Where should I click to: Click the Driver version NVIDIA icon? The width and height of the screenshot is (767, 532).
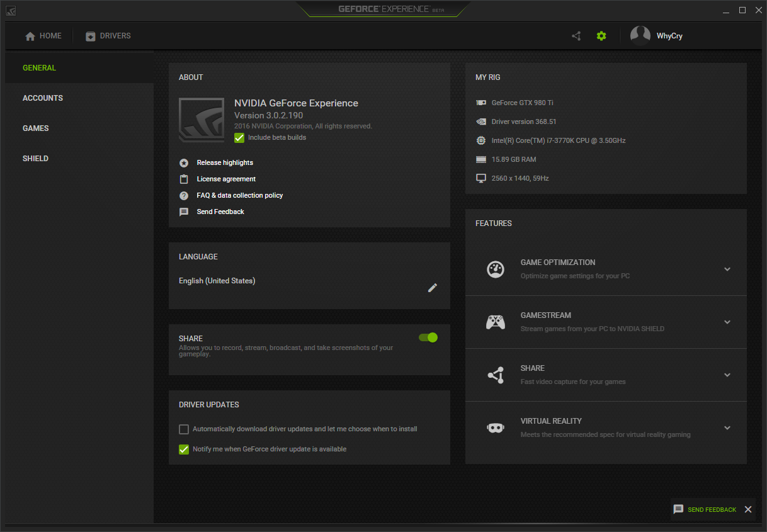click(x=481, y=122)
